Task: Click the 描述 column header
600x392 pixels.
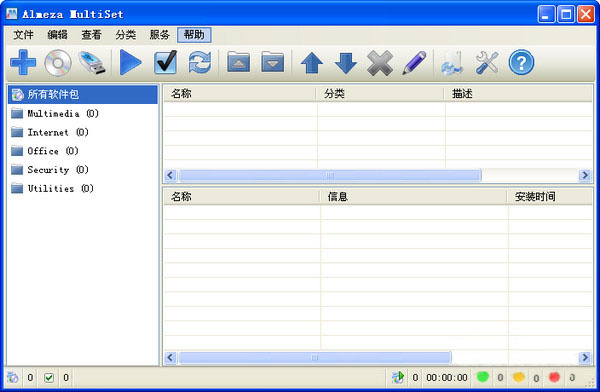Action: 518,94
